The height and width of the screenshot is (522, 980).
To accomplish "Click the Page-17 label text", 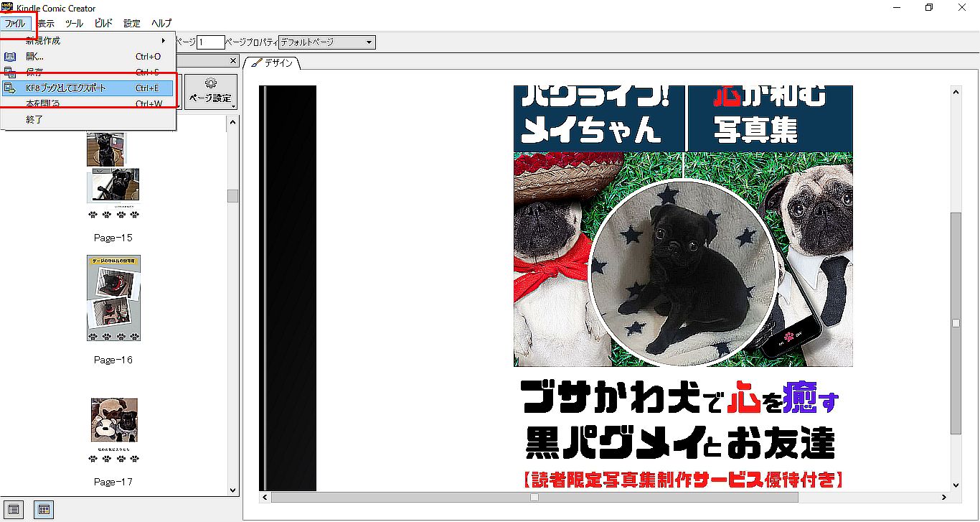I will pos(113,482).
